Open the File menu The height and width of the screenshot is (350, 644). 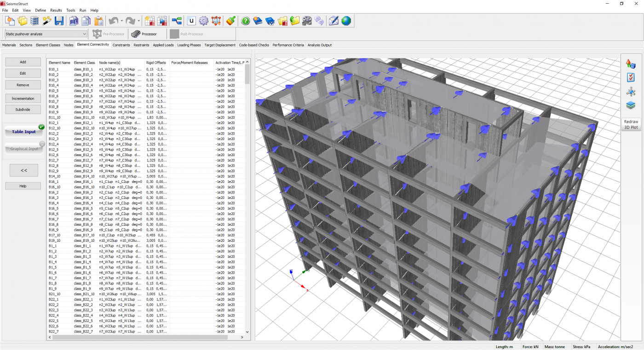[x=5, y=10]
